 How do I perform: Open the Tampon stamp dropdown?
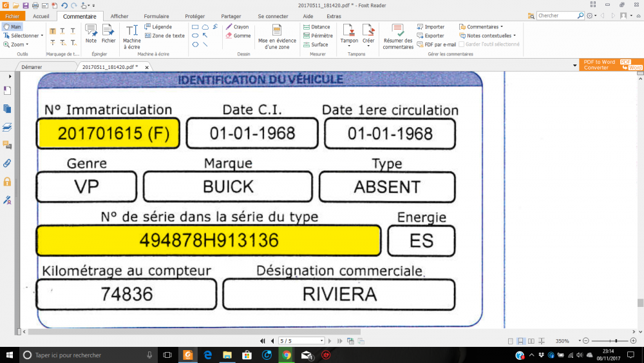[349, 46]
